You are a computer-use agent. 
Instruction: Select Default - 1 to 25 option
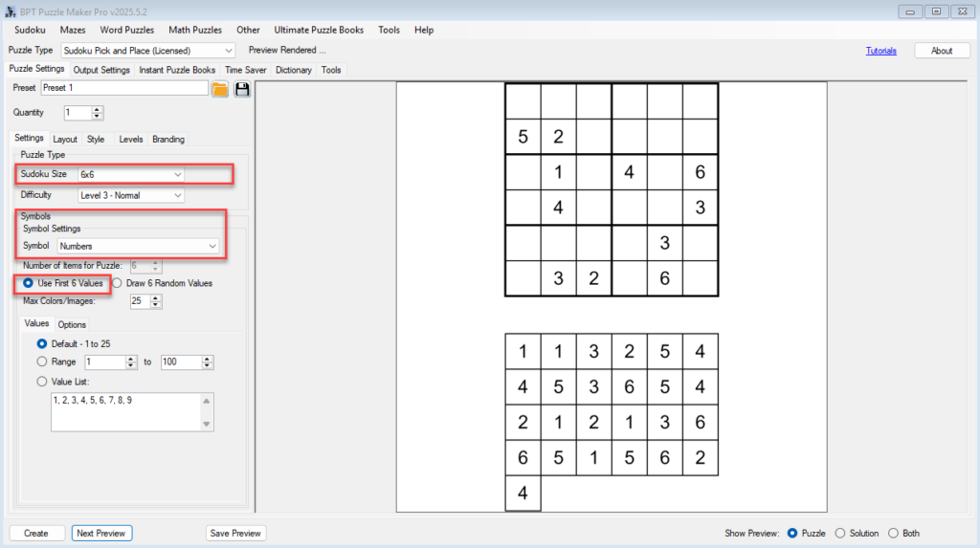(42, 343)
